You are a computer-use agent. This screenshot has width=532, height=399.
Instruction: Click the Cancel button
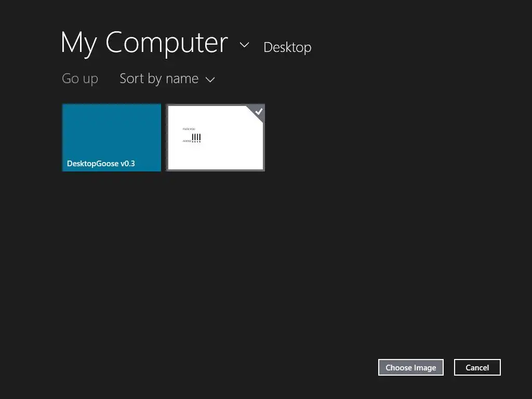[477, 367]
